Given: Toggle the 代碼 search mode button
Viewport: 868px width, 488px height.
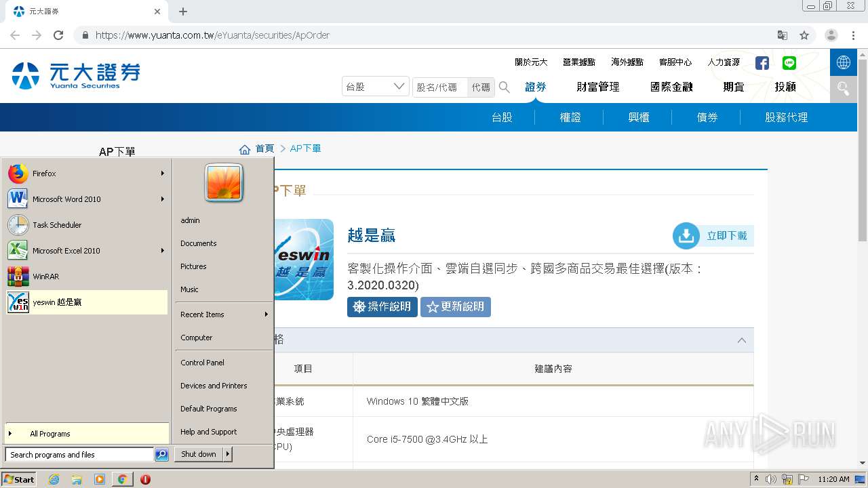Looking at the screenshot, I should pyautogui.click(x=481, y=87).
